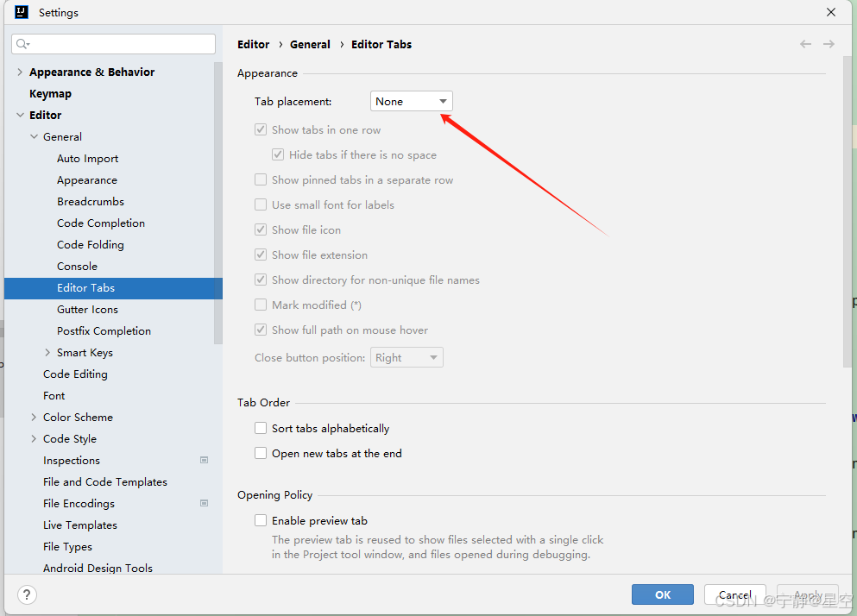Check Enable preview tab option
The width and height of the screenshot is (857, 616).
(x=261, y=520)
